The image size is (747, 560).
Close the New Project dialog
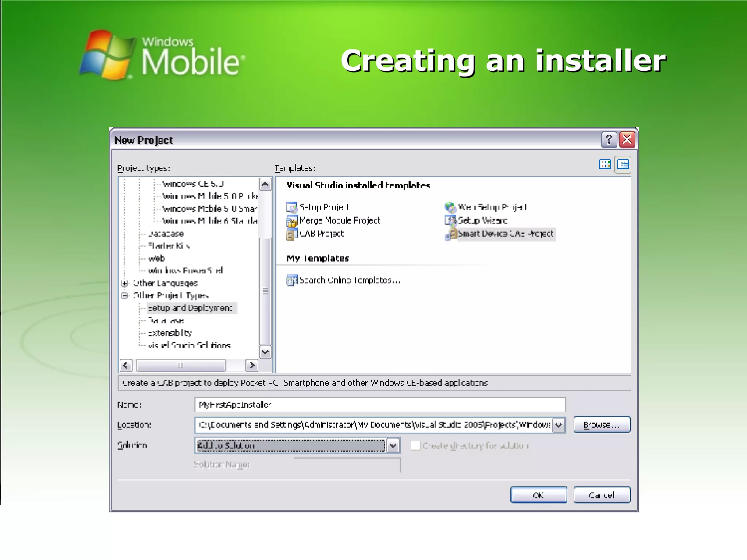[627, 140]
